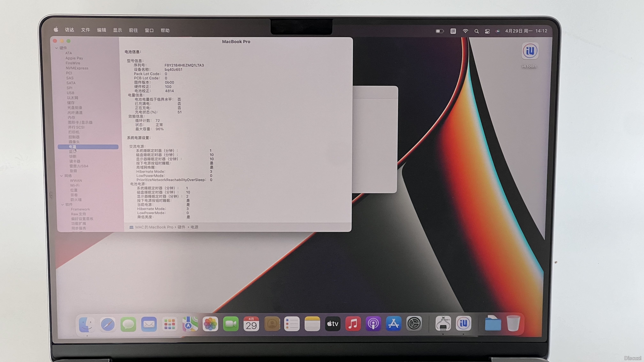
Task: Click battery status icon in menu bar
Action: (x=440, y=31)
